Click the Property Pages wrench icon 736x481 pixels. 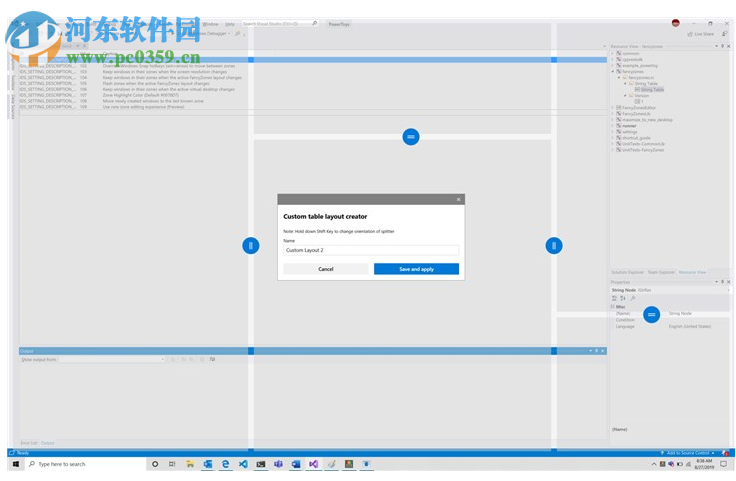click(x=633, y=298)
